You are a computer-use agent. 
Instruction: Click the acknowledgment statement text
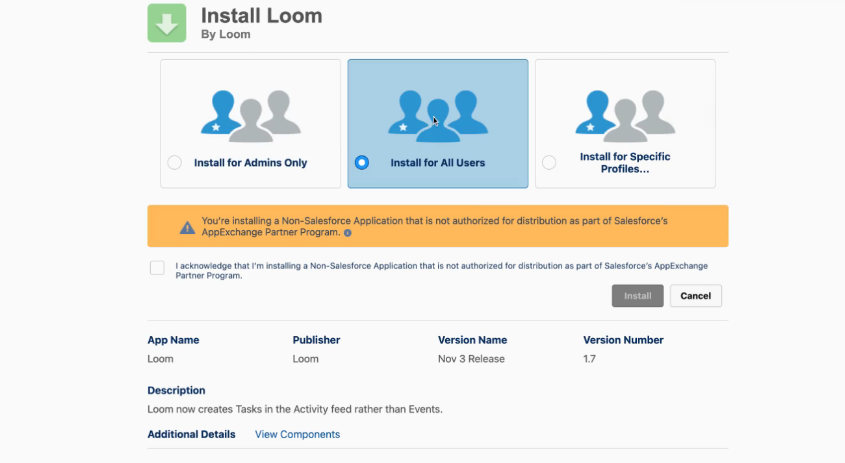[x=441, y=271]
